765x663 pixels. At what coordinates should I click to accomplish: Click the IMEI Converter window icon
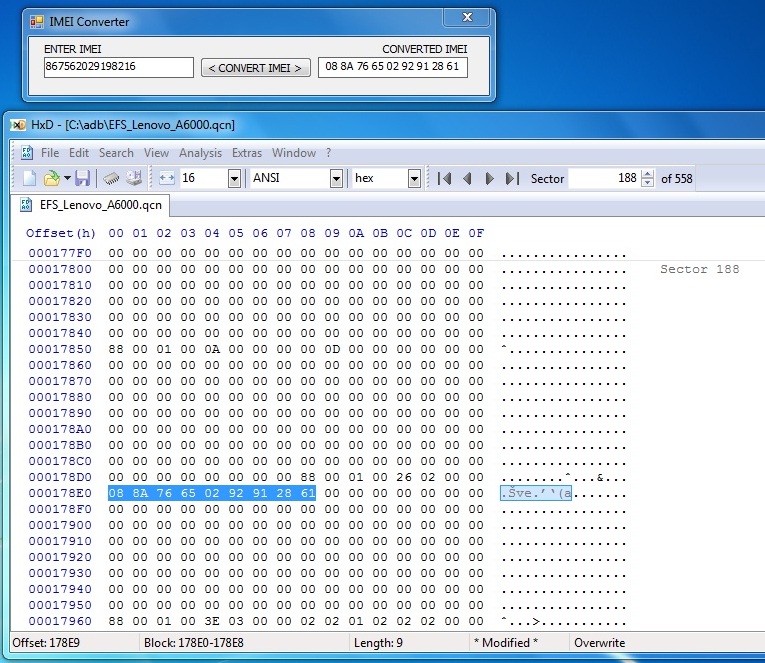coord(37,21)
